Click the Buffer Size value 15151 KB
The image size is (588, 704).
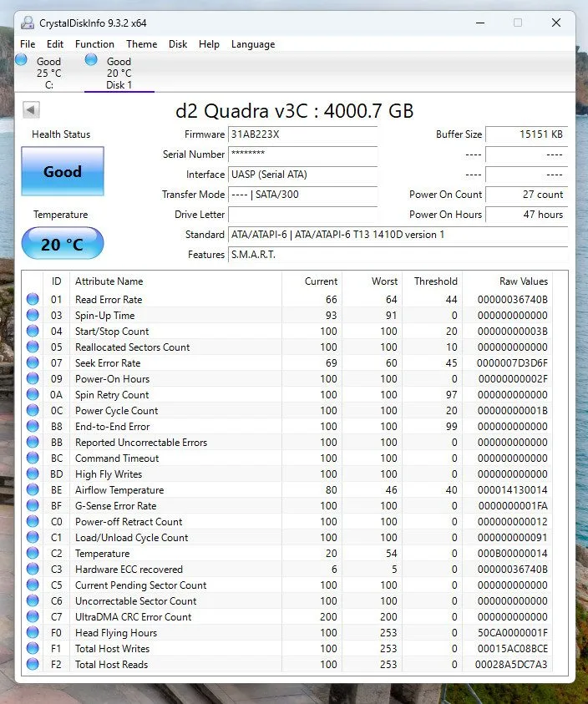pyautogui.click(x=526, y=134)
